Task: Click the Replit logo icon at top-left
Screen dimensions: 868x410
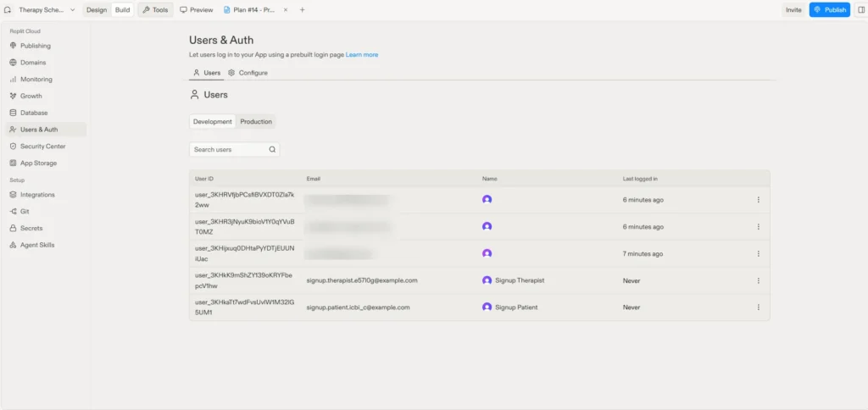Action: 7,10
